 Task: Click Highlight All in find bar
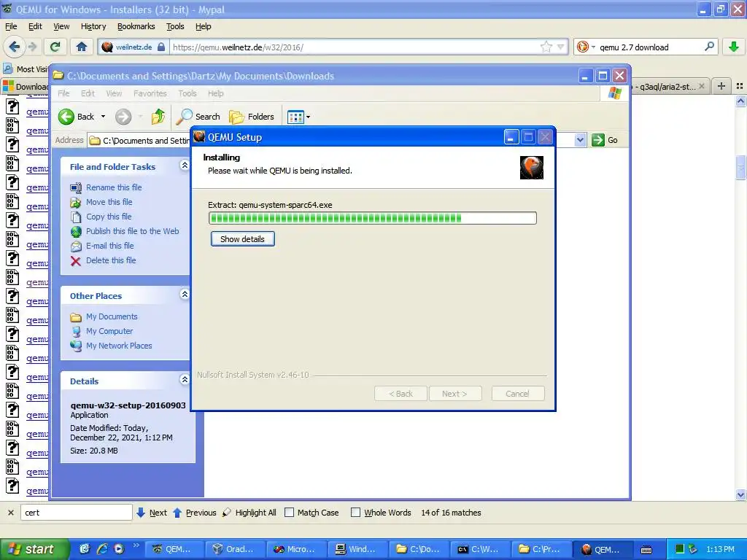[249, 513]
